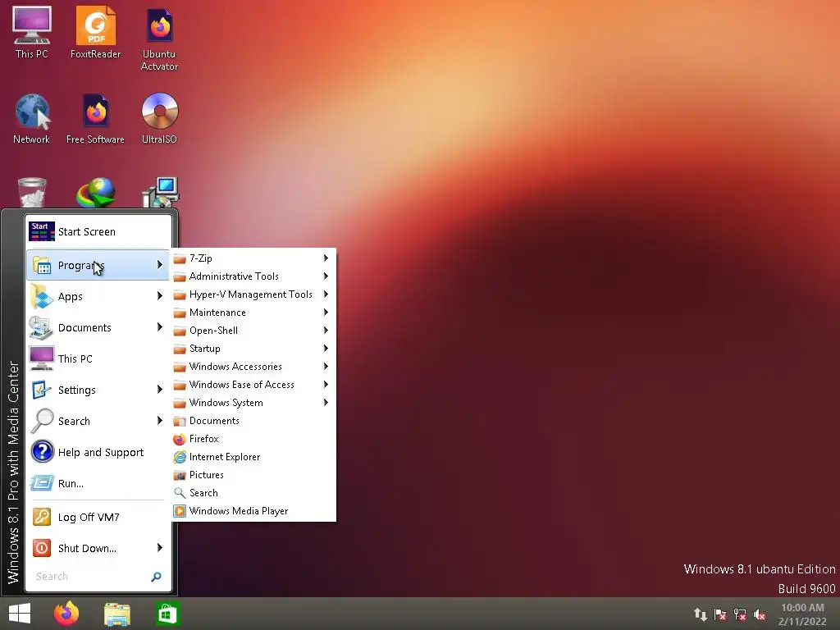840x630 pixels.
Task: Expand the Settings submenu arrow
Action: 160,390
